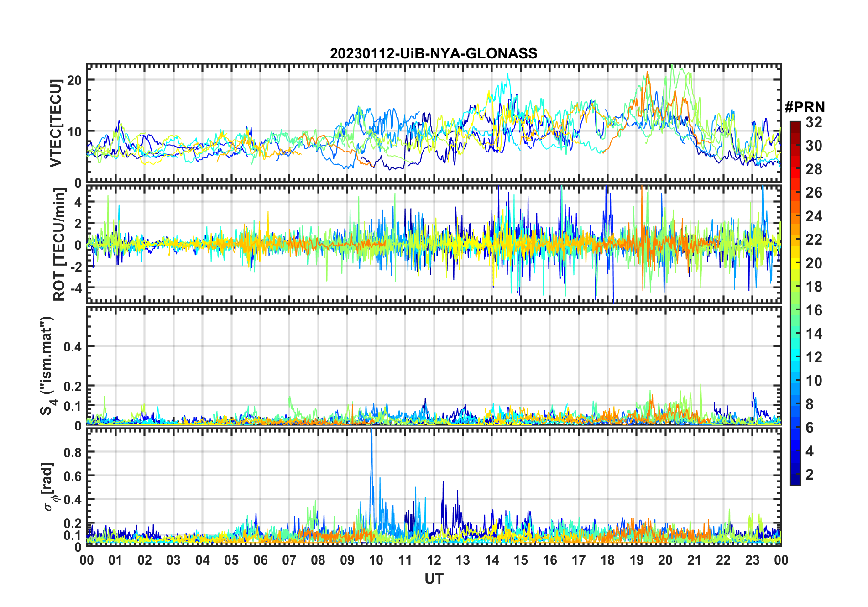Click x-axis hour tick label 19
This screenshot has height=607, width=868.
pos(637,560)
